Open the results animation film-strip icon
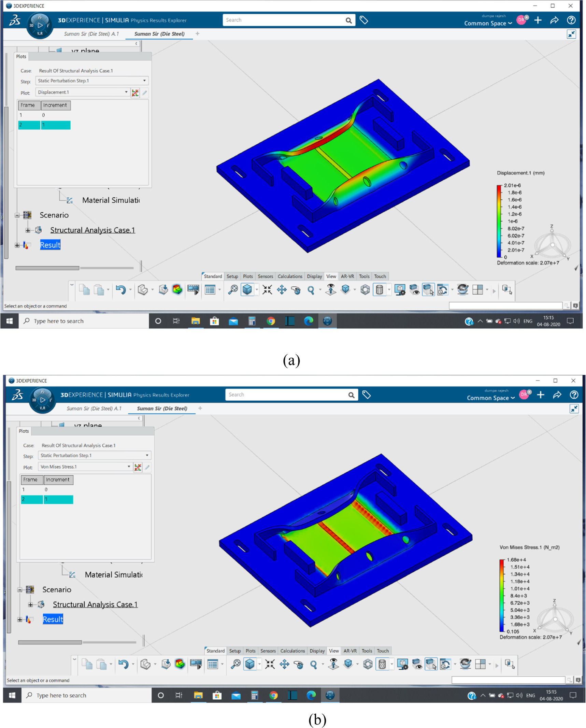 [x=194, y=290]
